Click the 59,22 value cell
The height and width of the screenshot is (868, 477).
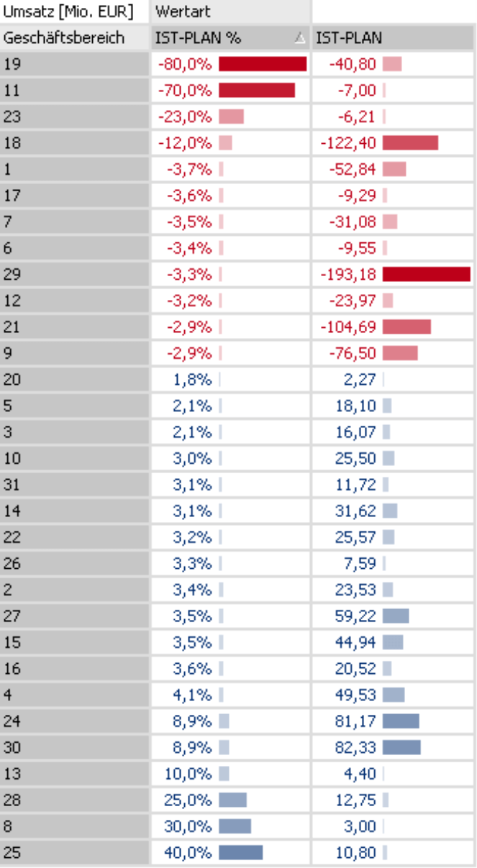coord(355,616)
